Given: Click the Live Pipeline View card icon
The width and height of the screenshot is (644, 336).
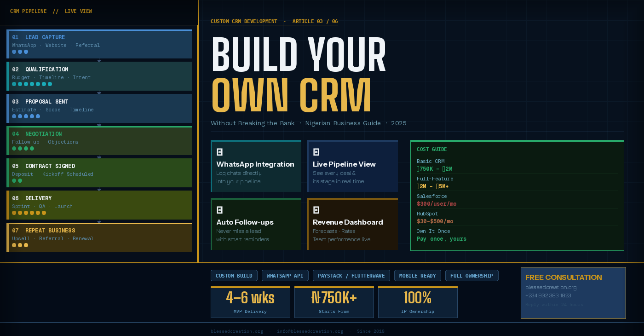Looking at the screenshot, I should pos(316,152).
